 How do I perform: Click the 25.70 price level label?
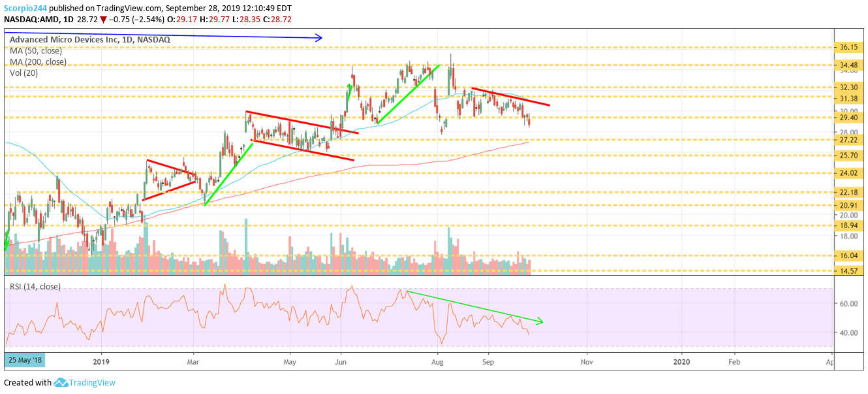847,156
